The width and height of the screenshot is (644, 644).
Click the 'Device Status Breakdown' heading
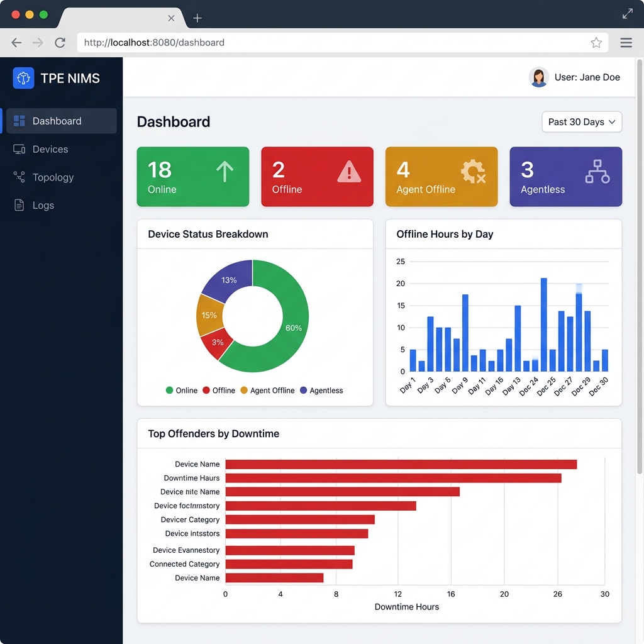tap(208, 234)
